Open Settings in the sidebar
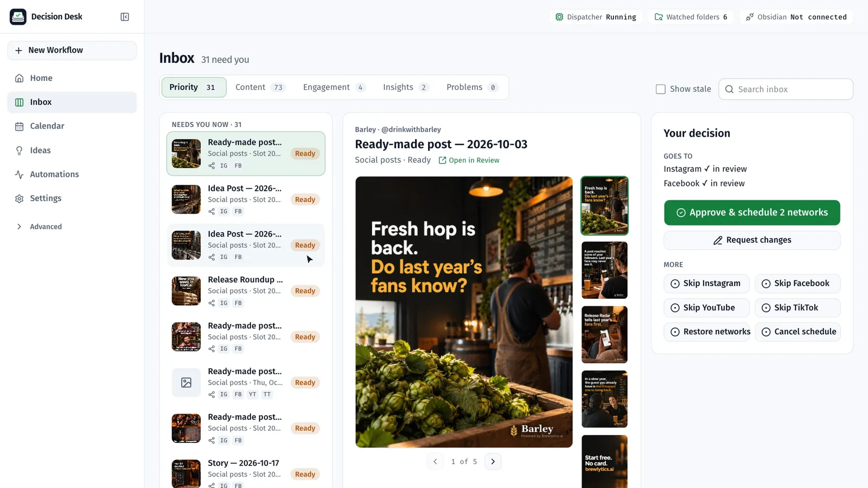868x488 pixels. pos(72,198)
